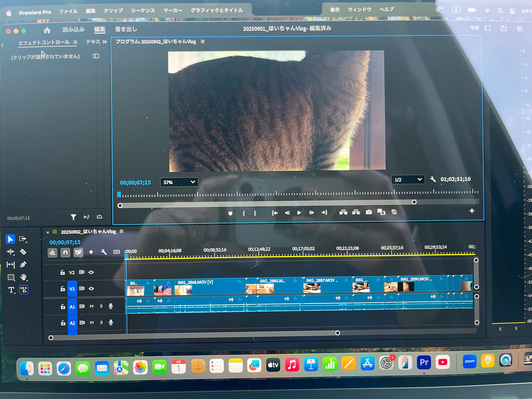This screenshot has width=532, height=399.
Task: Expand hidden panel tabs chevron
Action: (105, 42)
